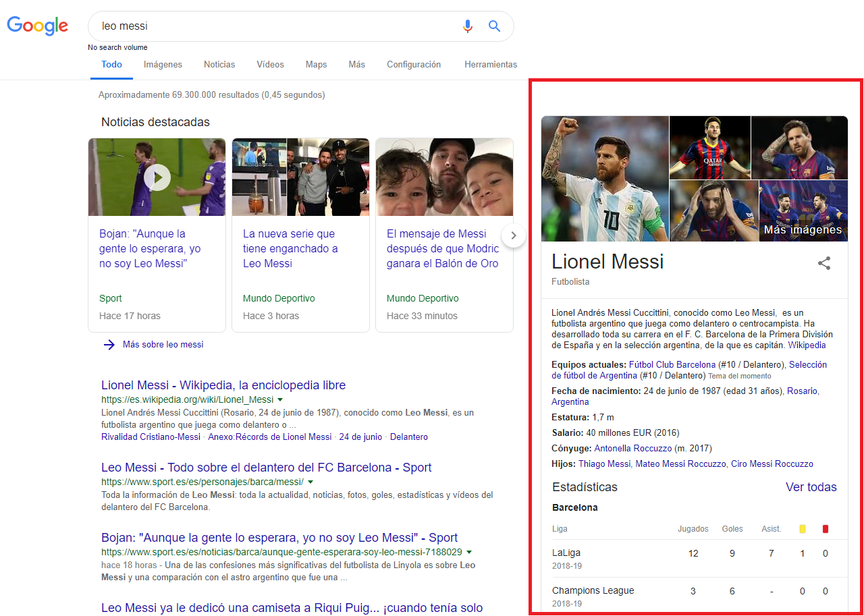Open the main Messi Argentina jersey photo
The image size is (864, 616).
pos(605,179)
